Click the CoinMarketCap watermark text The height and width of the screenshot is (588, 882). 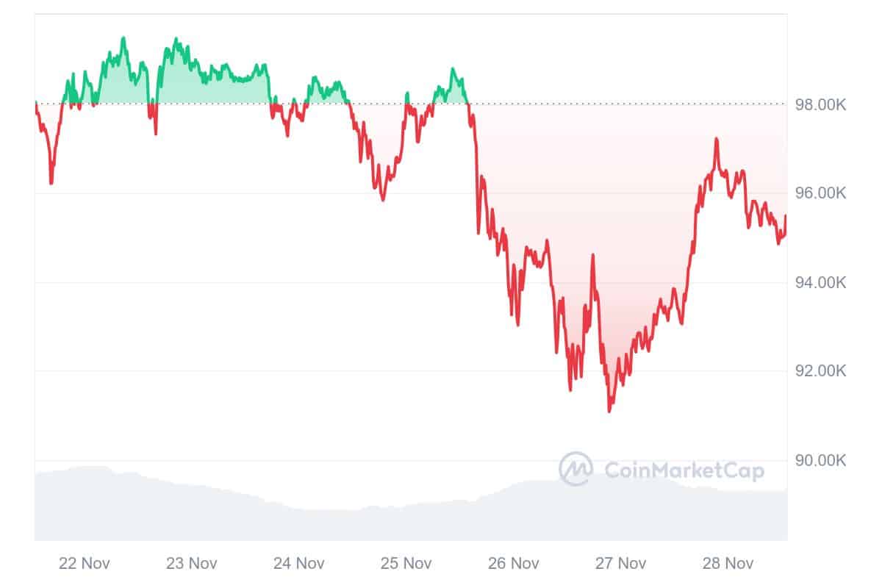(684, 470)
